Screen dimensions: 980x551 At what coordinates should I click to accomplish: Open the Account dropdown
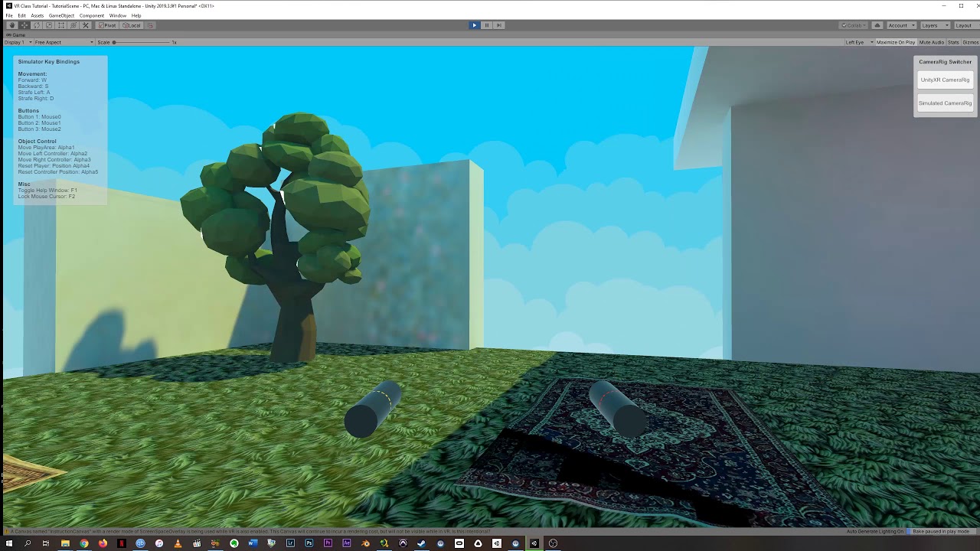coord(900,25)
